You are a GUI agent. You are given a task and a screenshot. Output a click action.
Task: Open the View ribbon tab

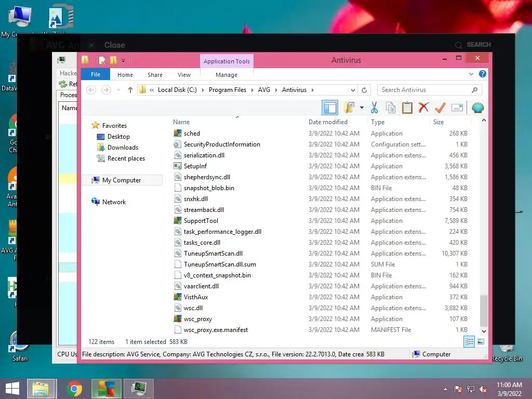(184, 75)
